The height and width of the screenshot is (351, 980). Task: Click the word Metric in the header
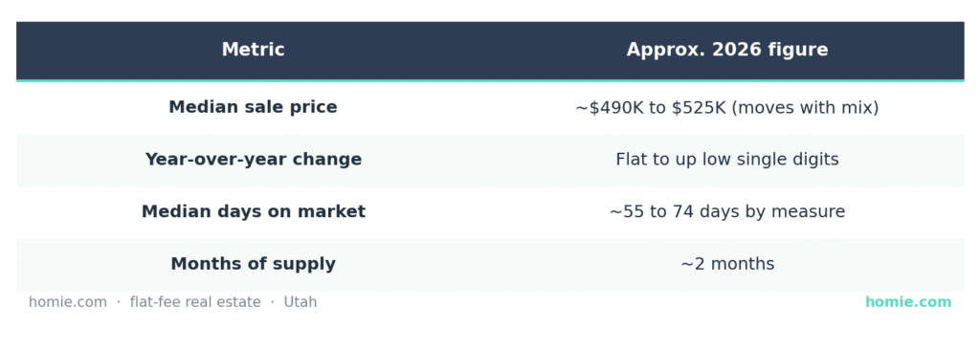pos(253,50)
